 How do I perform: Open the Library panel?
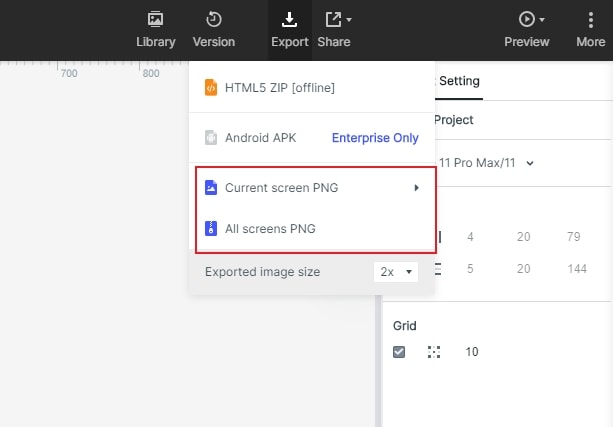tap(155, 29)
